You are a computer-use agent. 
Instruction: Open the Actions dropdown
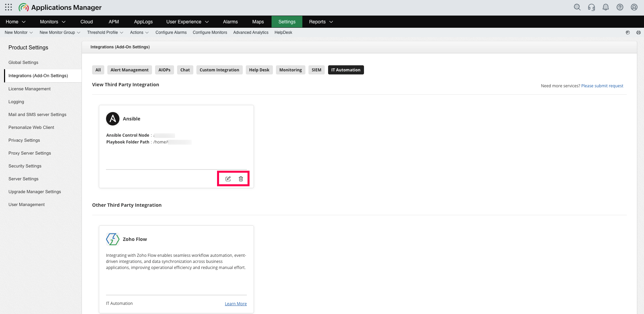[139, 32]
